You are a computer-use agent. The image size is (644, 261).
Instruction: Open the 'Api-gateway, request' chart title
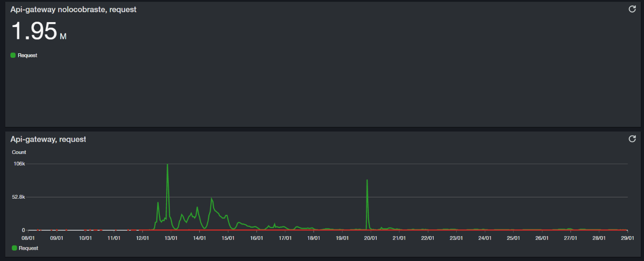(x=48, y=139)
